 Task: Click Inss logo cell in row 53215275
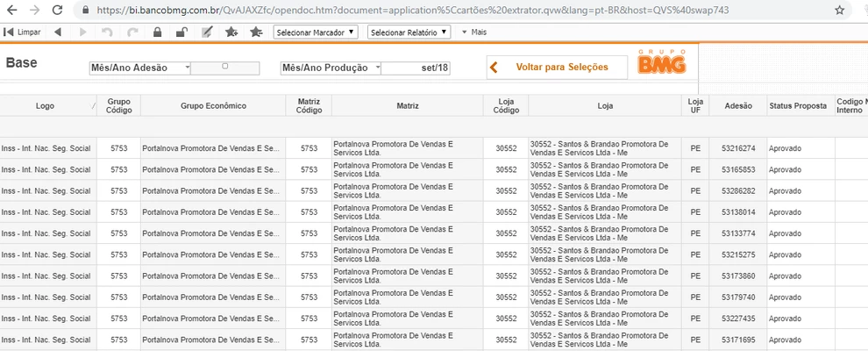pyautogui.click(x=48, y=254)
